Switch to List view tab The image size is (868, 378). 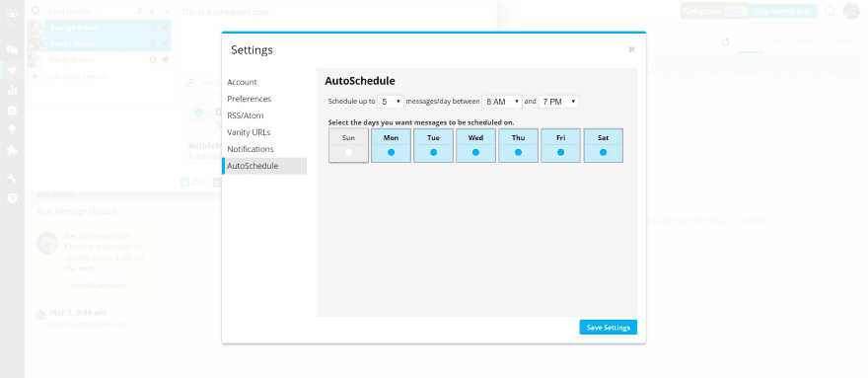coord(751,41)
